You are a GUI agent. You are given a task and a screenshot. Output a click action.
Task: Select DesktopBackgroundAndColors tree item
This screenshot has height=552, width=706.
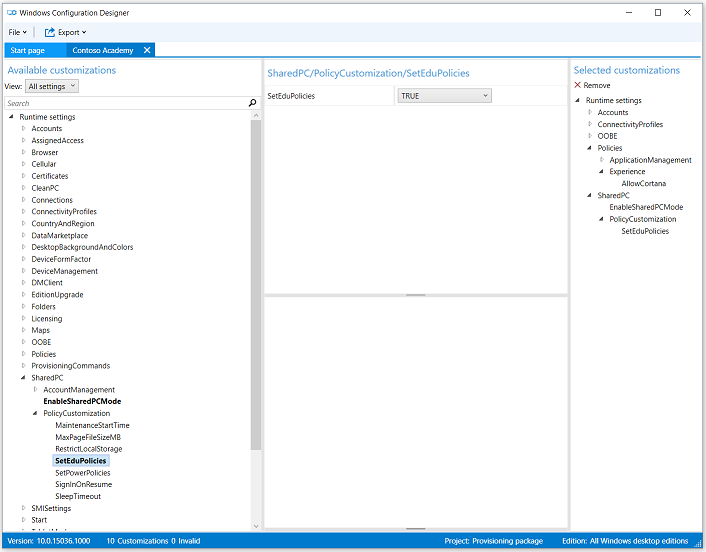click(x=82, y=247)
